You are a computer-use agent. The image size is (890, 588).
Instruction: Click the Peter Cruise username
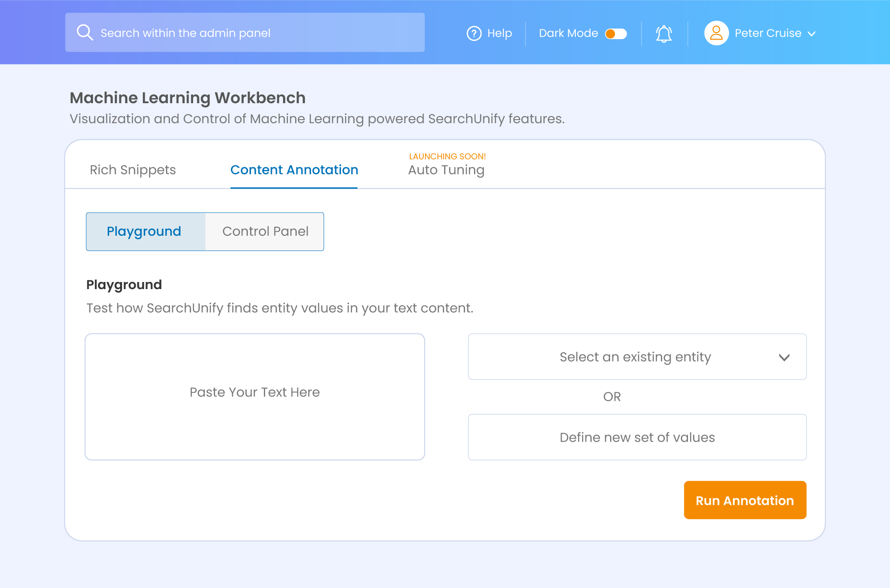click(768, 33)
